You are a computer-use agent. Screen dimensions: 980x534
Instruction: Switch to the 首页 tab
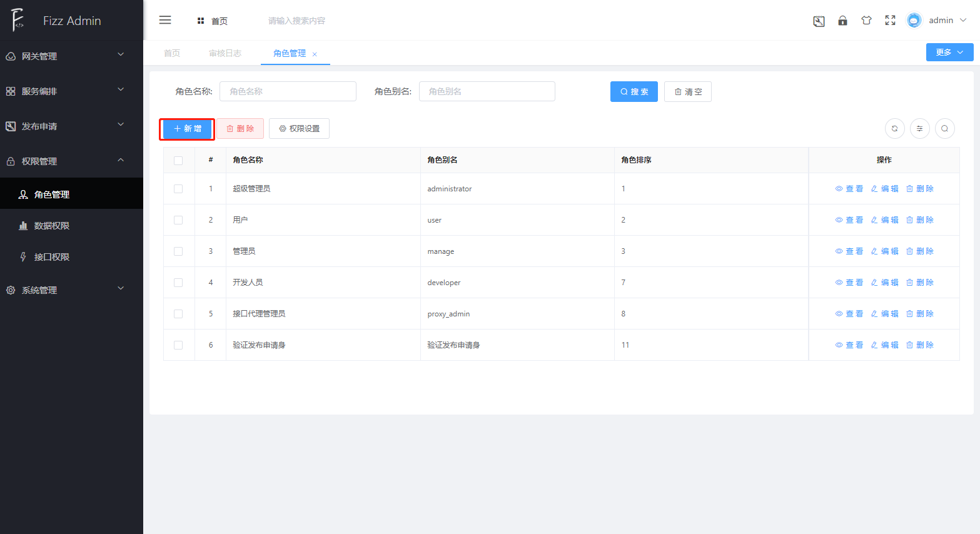click(x=172, y=53)
